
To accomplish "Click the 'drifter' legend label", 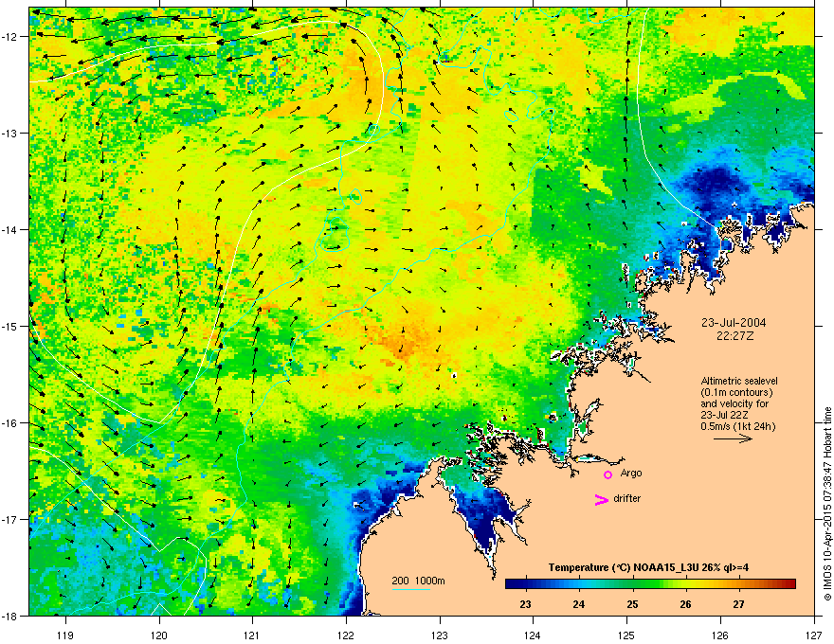I will click(x=626, y=498).
